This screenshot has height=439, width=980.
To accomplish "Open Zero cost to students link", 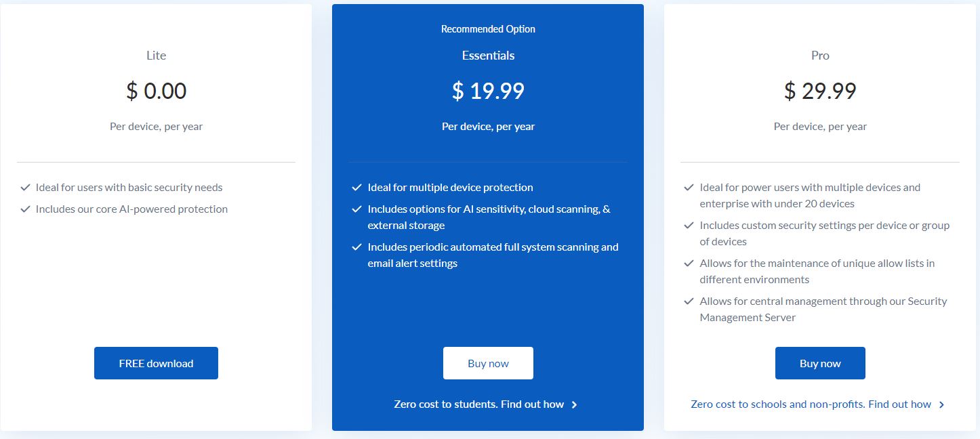I will tap(478, 404).
